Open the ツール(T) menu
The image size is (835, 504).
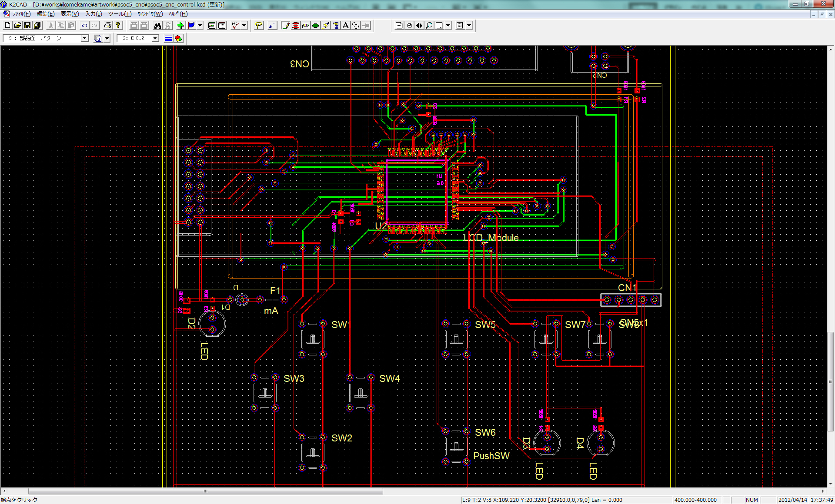120,14
